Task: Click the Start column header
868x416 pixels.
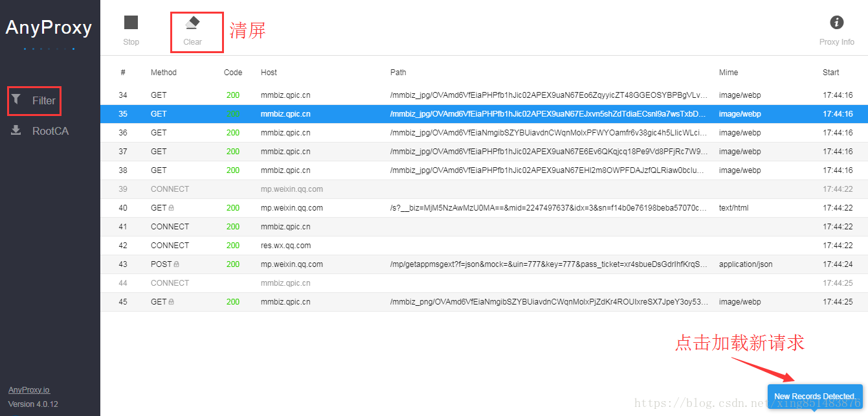Action: click(831, 73)
